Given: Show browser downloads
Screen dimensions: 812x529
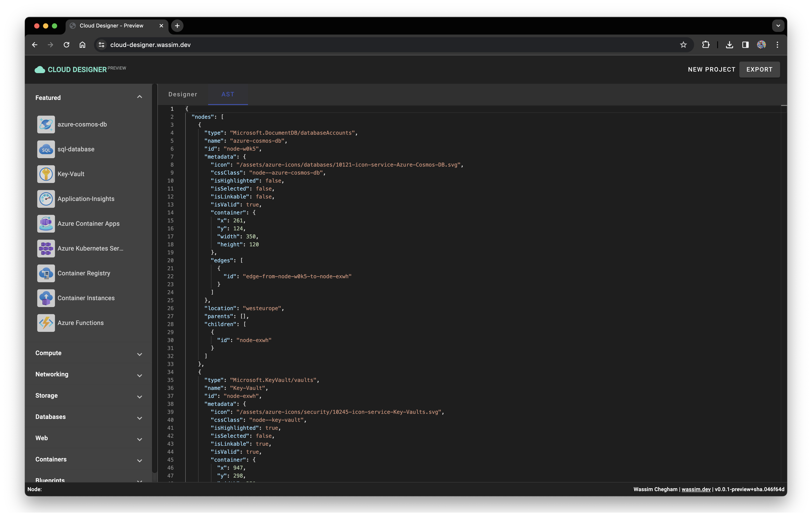Looking at the screenshot, I should pyautogui.click(x=729, y=45).
